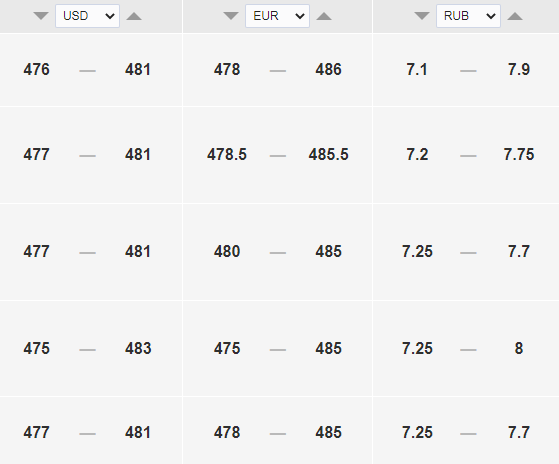Sort USD buy rate descending arrow
559x464 pixels.
click(x=41, y=16)
